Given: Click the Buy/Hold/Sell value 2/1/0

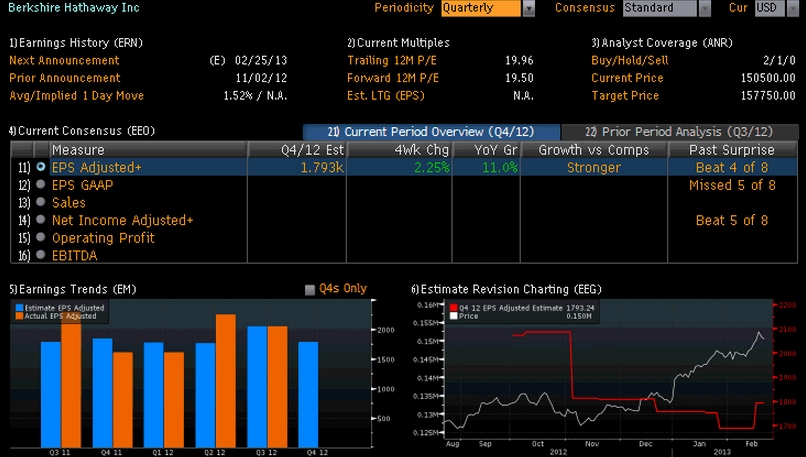Looking at the screenshot, I should (779, 60).
